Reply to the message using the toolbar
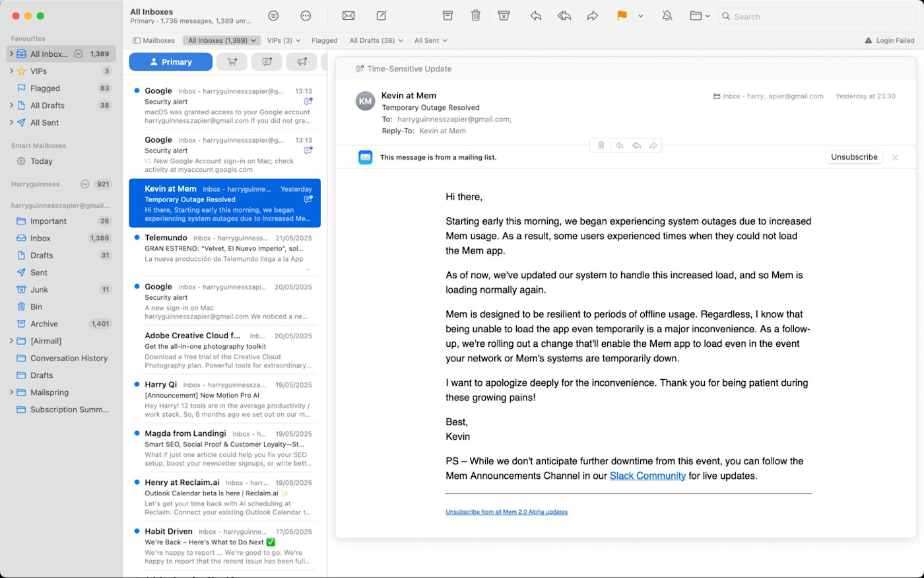 [x=536, y=16]
